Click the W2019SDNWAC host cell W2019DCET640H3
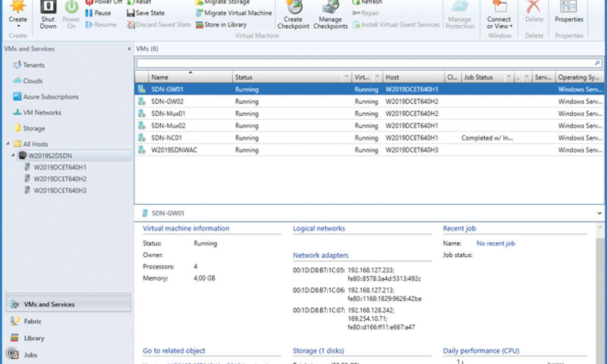This screenshot has height=364, width=607. [x=412, y=150]
